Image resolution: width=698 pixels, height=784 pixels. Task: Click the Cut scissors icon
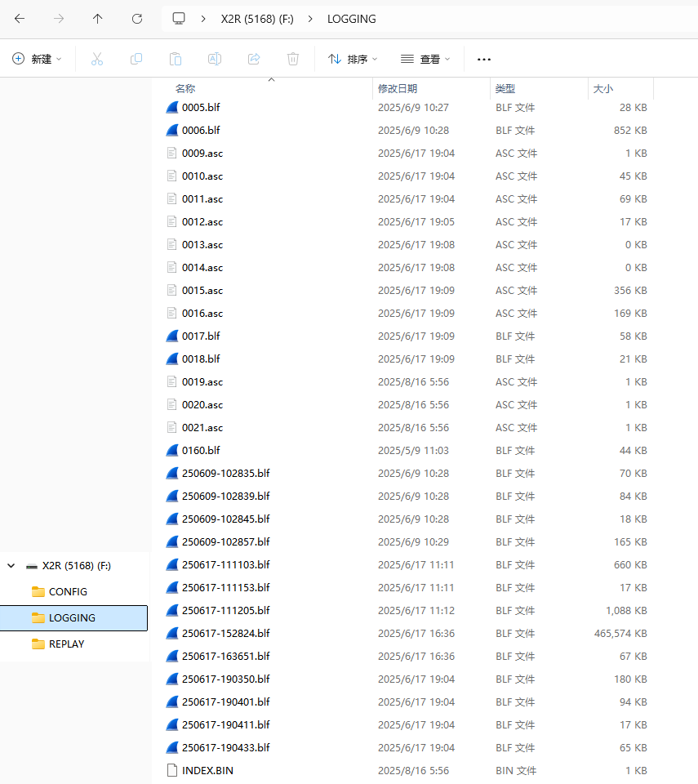tap(97, 59)
